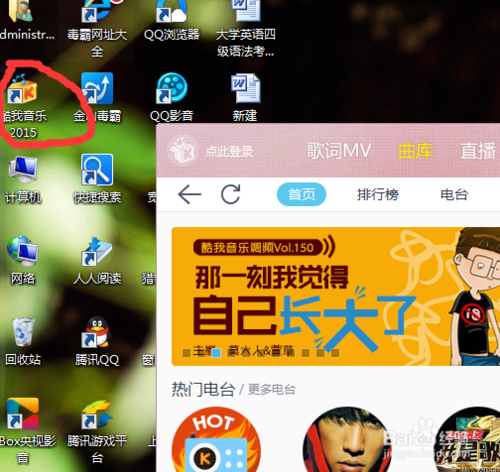Open the 电台 sub-tab
The image size is (500, 472).
[454, 194]
